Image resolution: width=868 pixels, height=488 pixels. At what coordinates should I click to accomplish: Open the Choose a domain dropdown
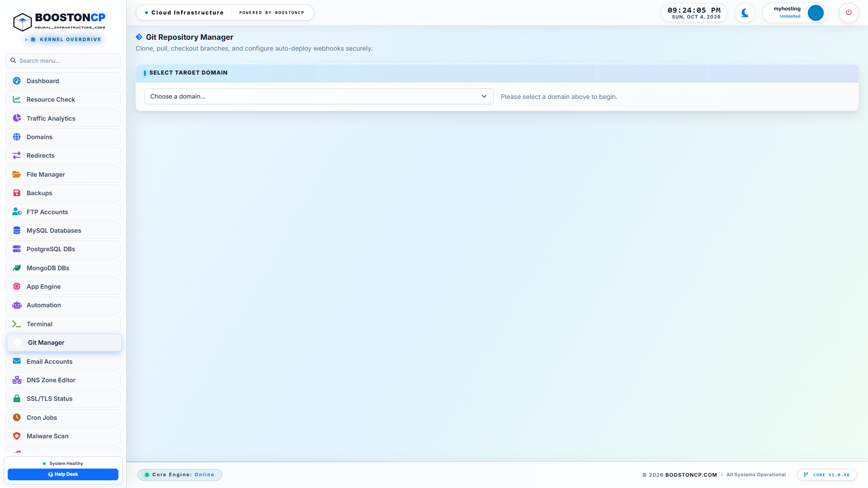[319, 96]
